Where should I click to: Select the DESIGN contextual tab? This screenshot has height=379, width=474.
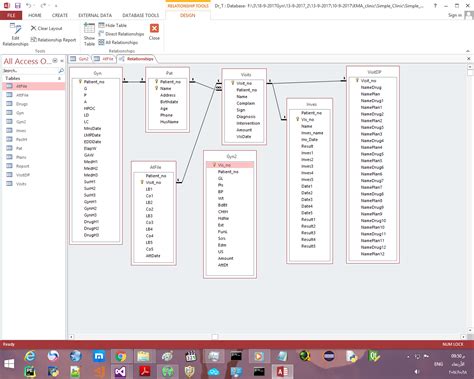tap(188, 15)
